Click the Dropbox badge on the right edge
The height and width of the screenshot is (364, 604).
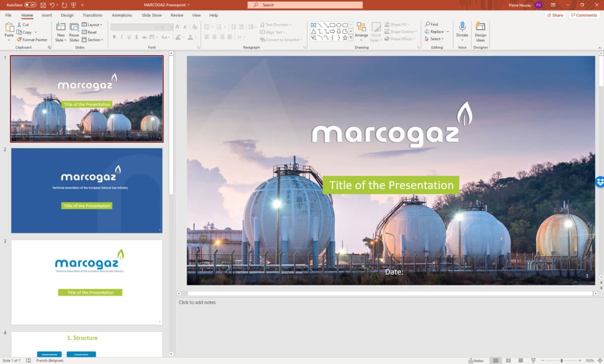[599, 181]
